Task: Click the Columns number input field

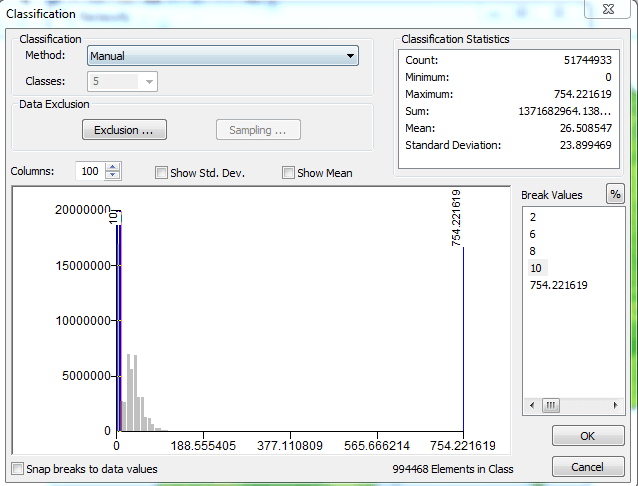Action: tap(90, 172)
